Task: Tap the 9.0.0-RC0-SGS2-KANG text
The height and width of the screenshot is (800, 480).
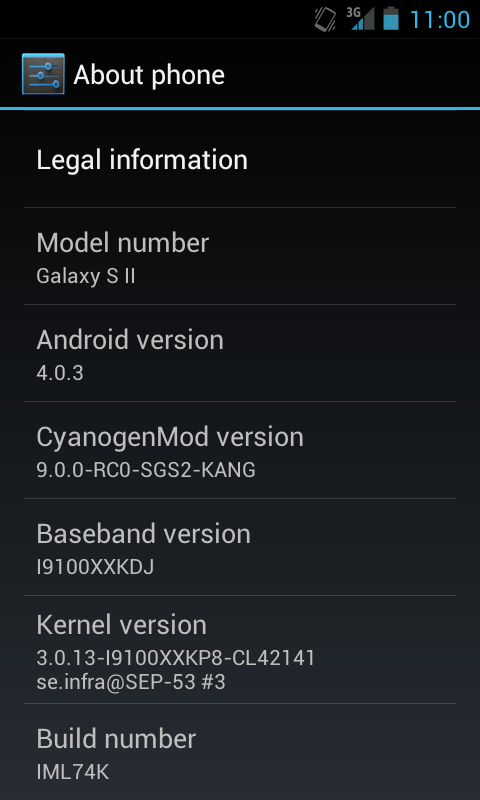Action: (x=146, y=470)
